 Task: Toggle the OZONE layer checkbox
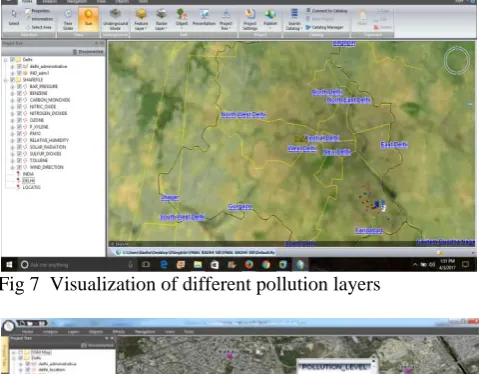[x=19, y=120]
